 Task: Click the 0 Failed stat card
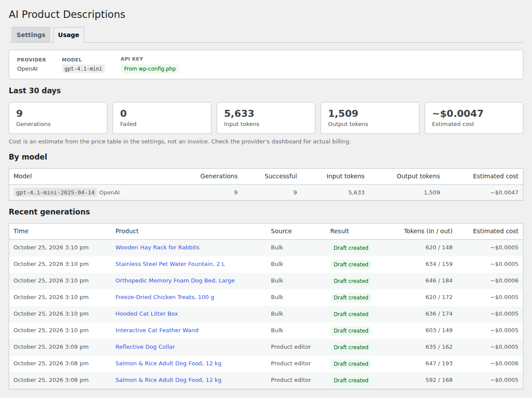162,118
